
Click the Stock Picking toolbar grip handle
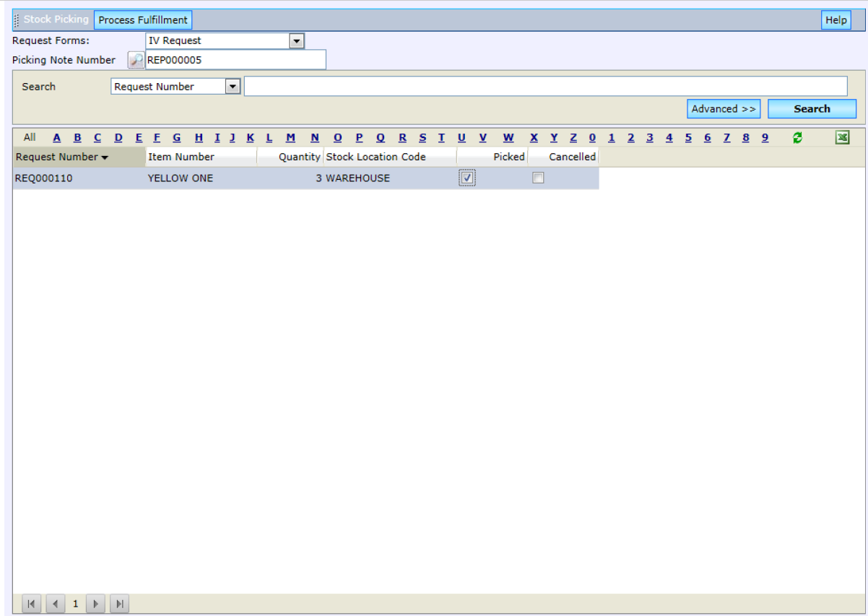click(17, 20)
